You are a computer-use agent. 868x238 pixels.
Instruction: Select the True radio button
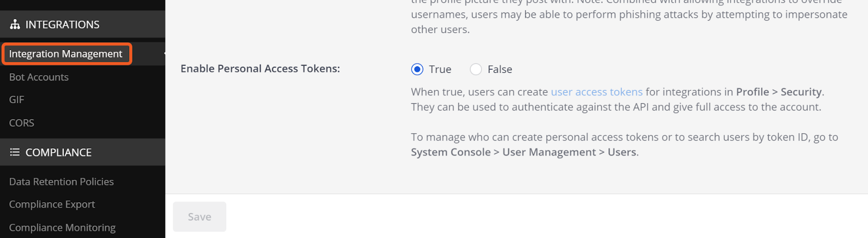[x=417, y=70]
